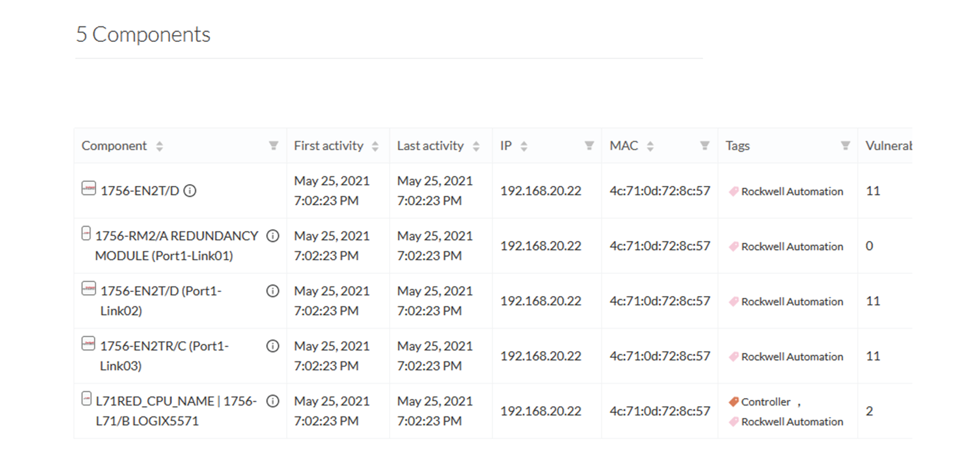Sort by Component column arrows
980x456 pixels.
160,146
